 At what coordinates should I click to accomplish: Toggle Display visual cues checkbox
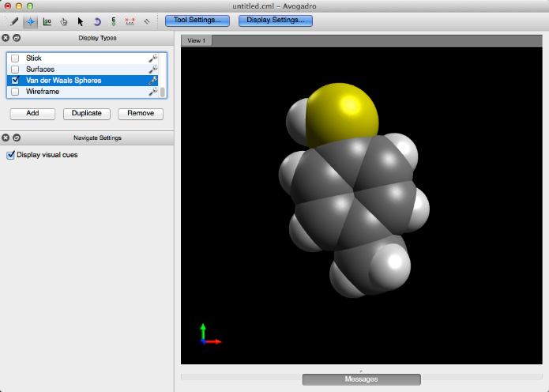tap(11, 155)
